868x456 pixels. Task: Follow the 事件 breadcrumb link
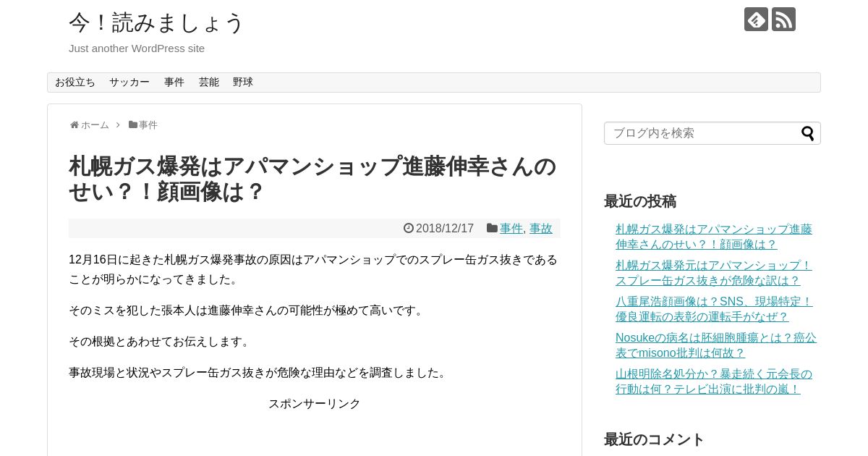(148, 125)
